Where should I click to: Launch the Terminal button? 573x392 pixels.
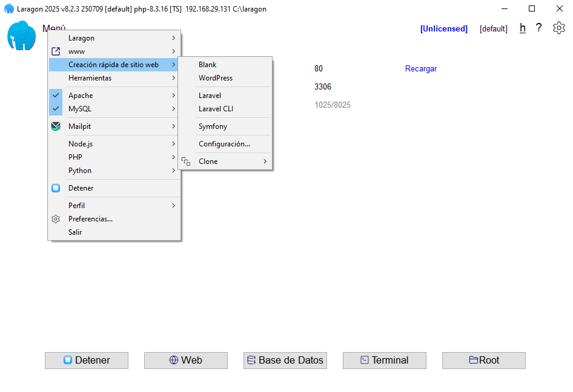tap(385, 361)
